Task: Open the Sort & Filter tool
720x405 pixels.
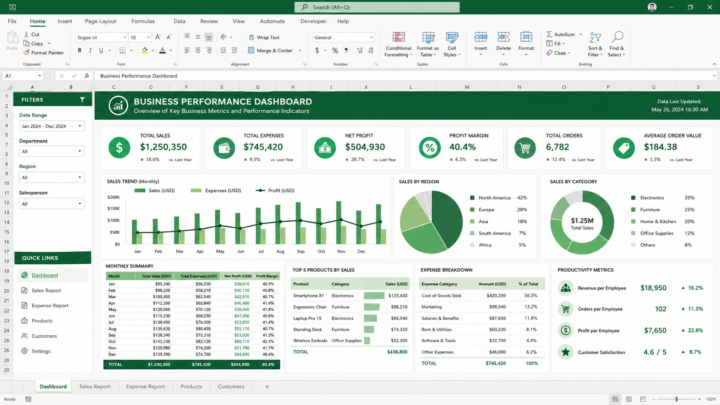Action: click(595, 45)
